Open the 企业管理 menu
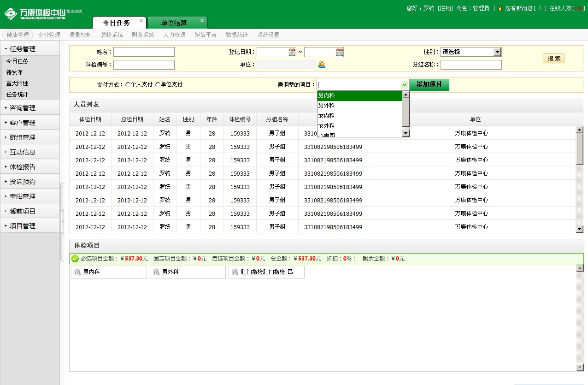 click(x=49, y=35)
